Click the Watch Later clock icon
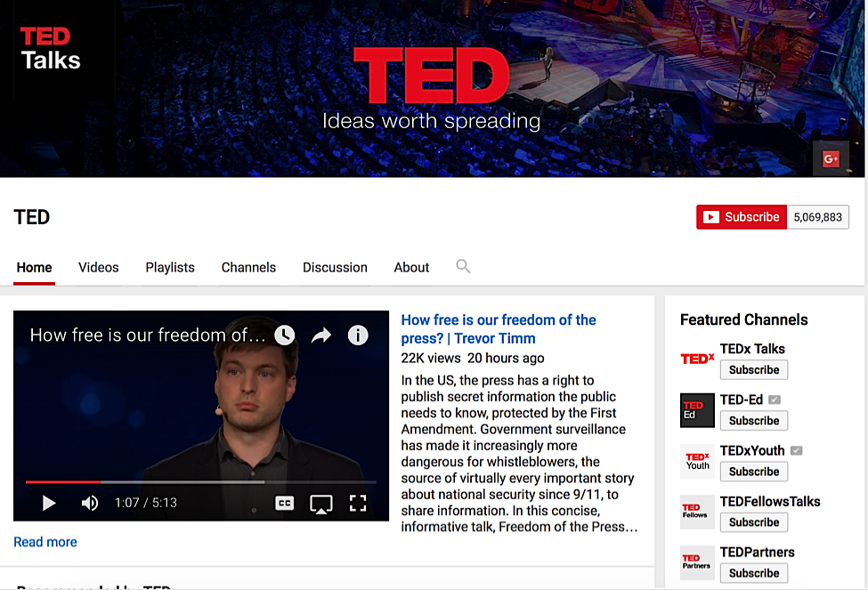 coord(285,335)
